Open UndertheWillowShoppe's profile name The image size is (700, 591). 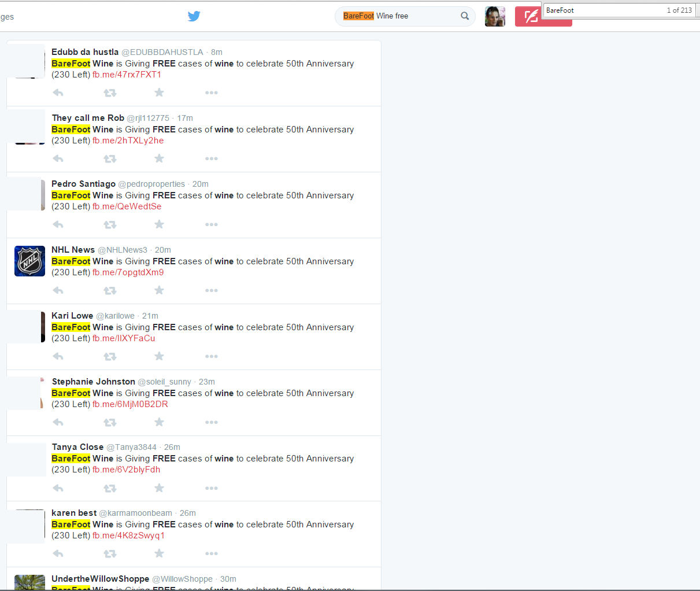coord(100,579)
